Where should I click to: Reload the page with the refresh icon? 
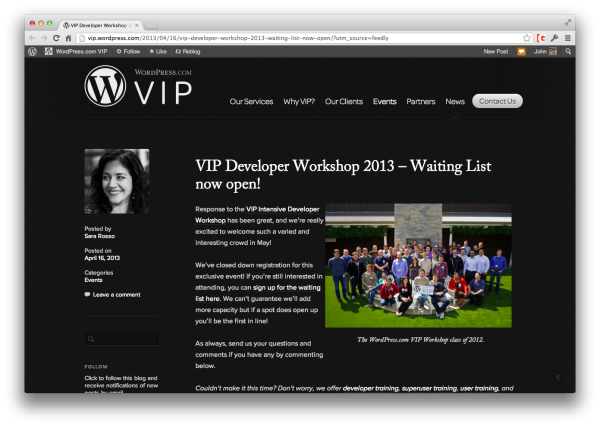[56, 38]
